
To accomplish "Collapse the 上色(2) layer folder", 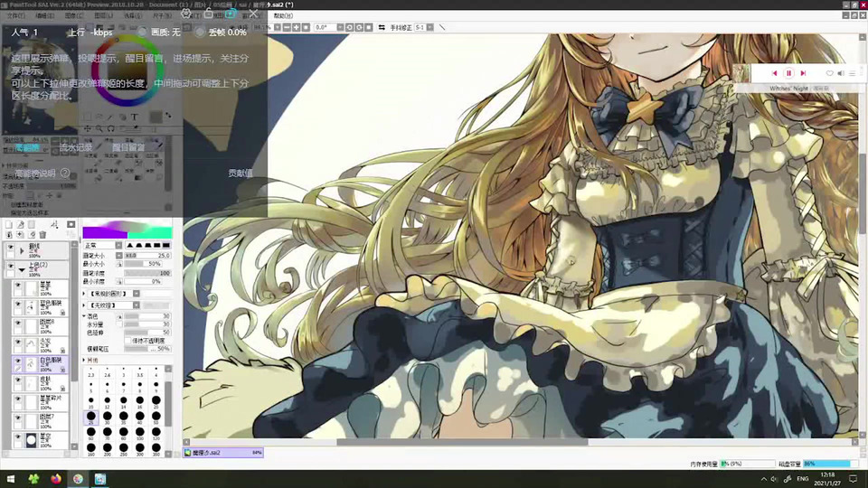I will coord(22,268).
